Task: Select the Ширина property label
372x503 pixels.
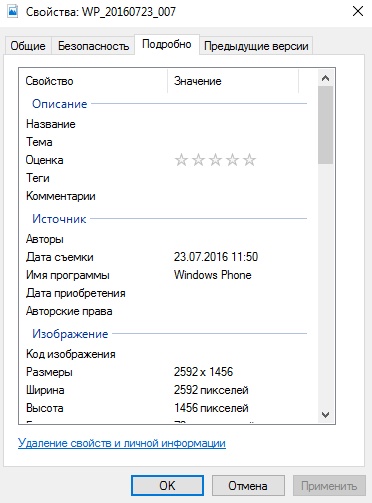Action: tap(45, 390)
